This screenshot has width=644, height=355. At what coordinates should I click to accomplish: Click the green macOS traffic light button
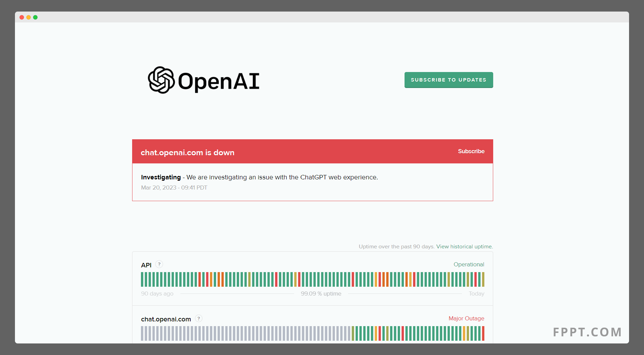(36, 17)
